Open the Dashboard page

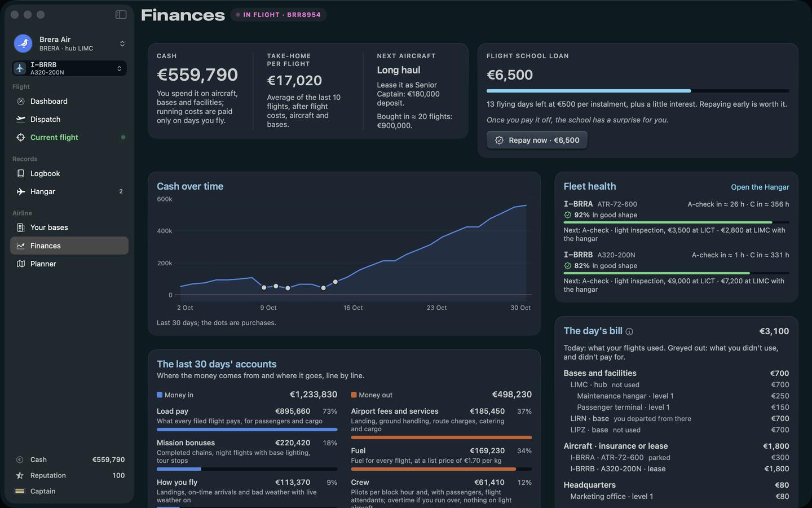point(69,102)
